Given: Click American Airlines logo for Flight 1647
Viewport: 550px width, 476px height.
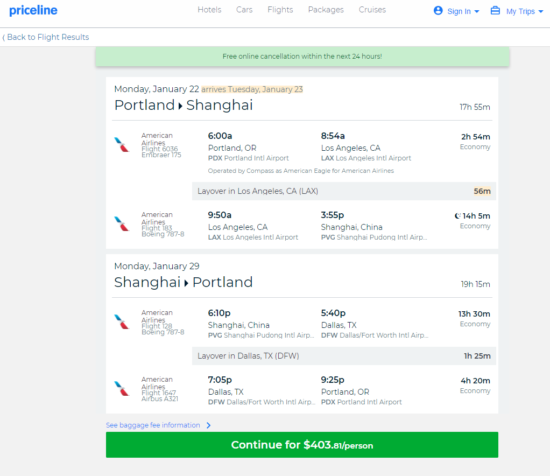Looking at the screenshot, I should coord(122,389).
